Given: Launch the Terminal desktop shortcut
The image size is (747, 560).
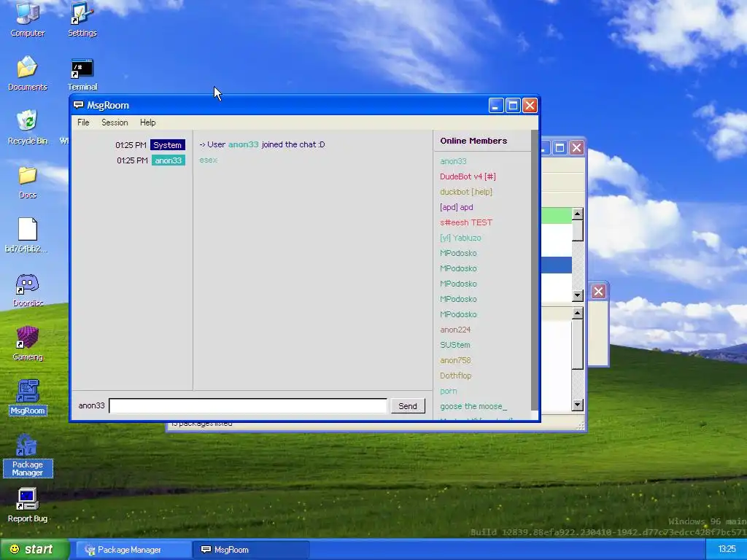Looking at the screenshot, I should tap(82, 74).
